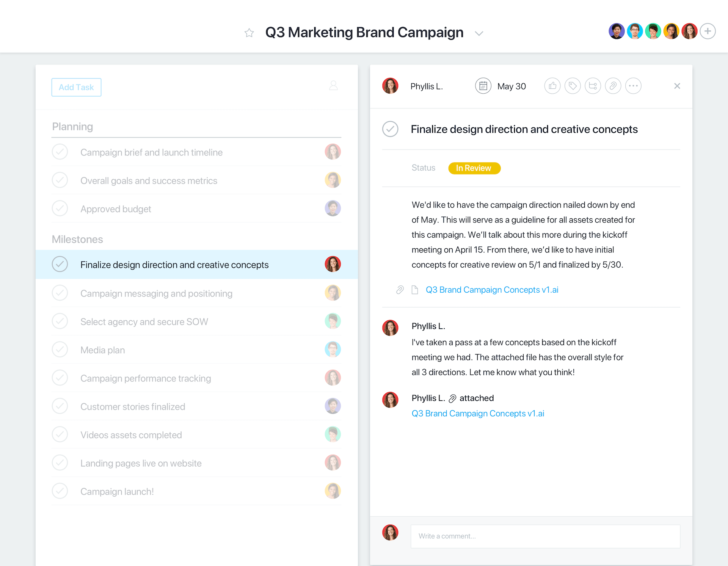The height and width of the screenshot is (566, 728).
Task: Click the assignee person icon above the task list
Action: click(x=333, y=85)
